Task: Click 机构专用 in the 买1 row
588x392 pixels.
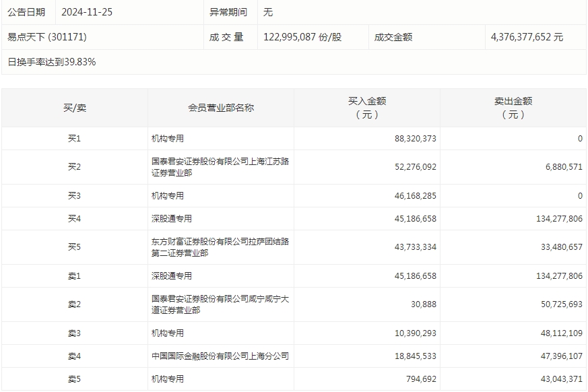Action: point(168,139)
